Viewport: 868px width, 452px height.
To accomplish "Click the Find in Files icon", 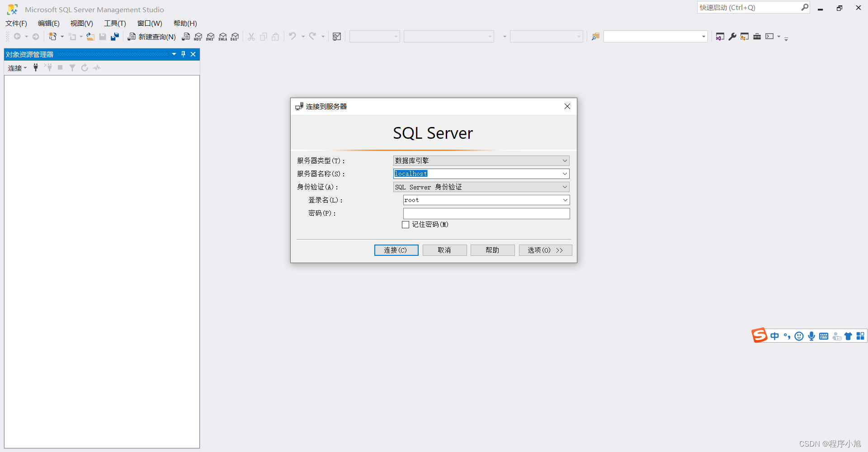I will point(595,37).
